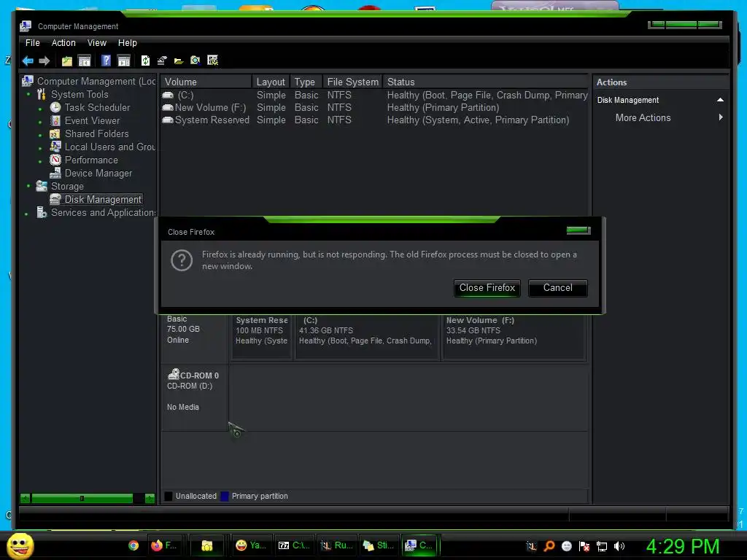The image size is (747, 560).
Task: Select Event Viewer in the tree
Action: (93, 121)
